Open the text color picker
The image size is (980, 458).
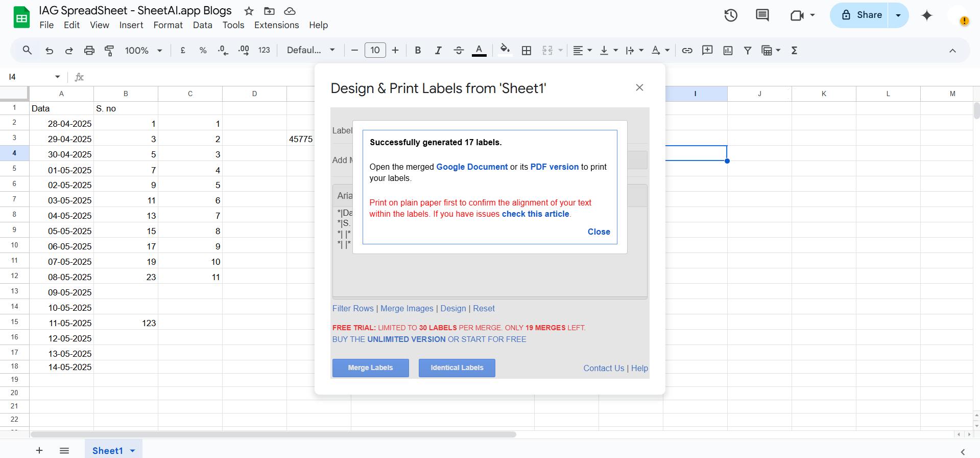point(479,50)
